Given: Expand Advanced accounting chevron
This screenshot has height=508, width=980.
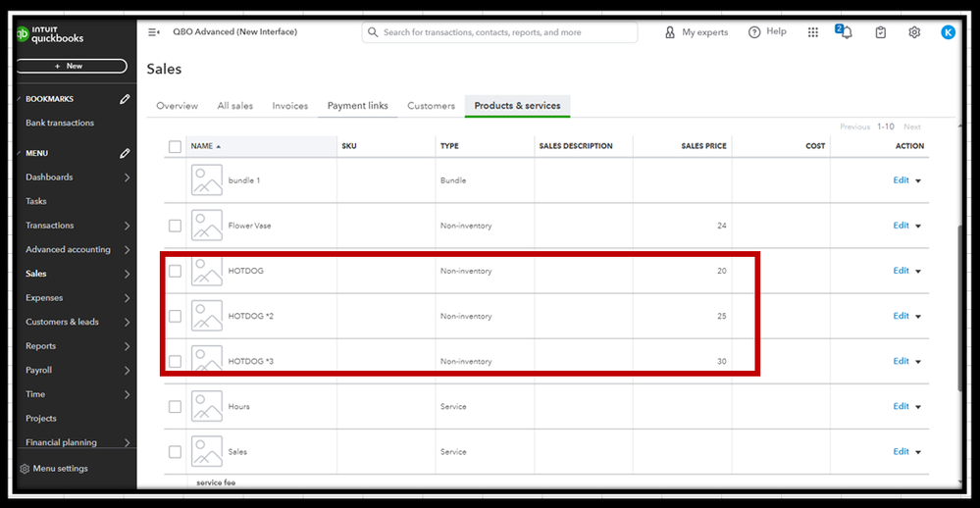Looking at the screenshot, I should (127, 250).
